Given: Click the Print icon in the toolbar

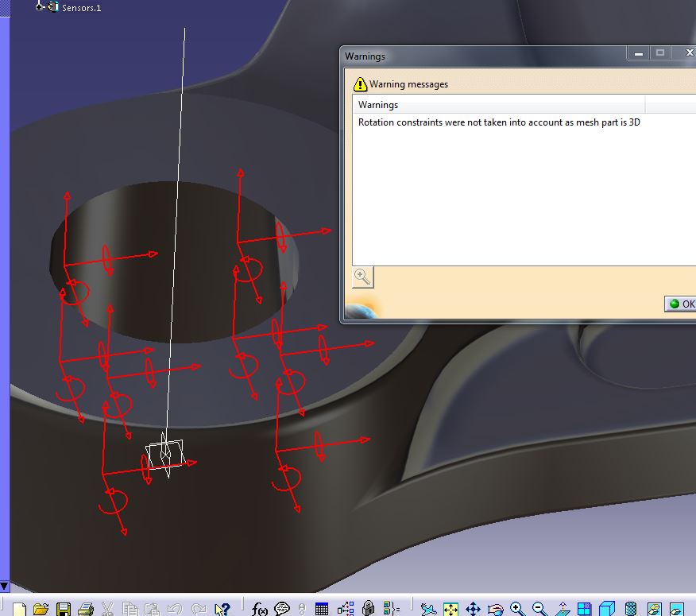Looking at the screenshot, I should (x=86, y=609).
